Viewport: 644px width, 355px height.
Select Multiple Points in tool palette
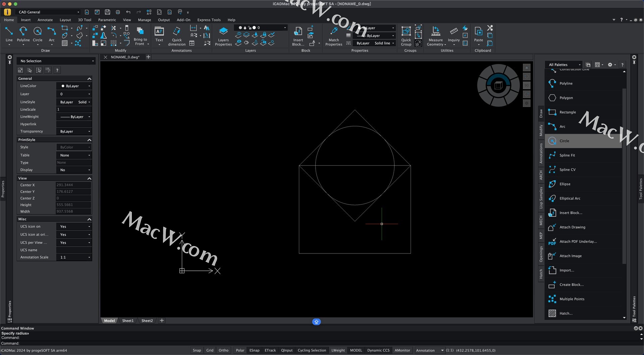(583, 299)
